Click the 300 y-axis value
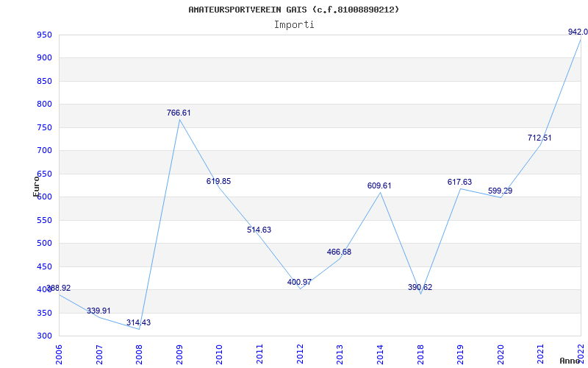The height and width of the screenshot is (368, 588). pos(44,336)
